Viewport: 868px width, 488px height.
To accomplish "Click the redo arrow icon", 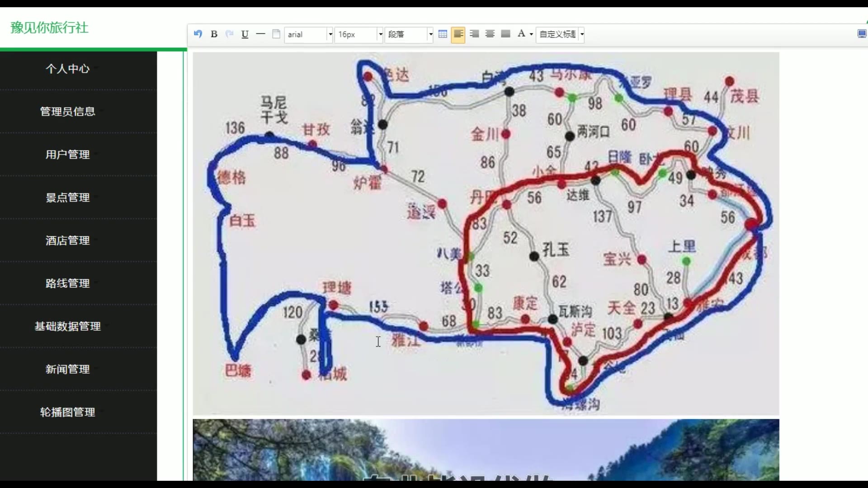I will click(x=230, y=34).
